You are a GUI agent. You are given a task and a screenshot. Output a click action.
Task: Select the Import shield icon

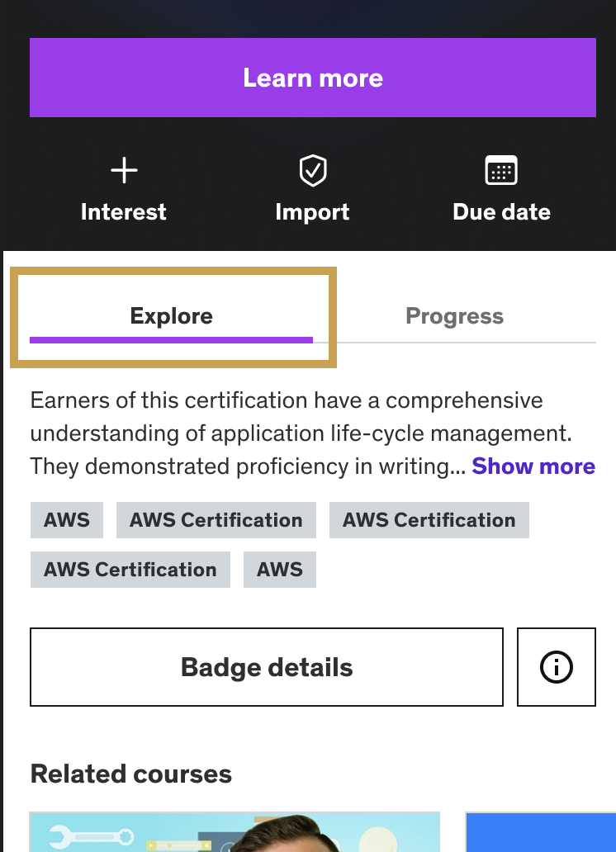[313, 170]
